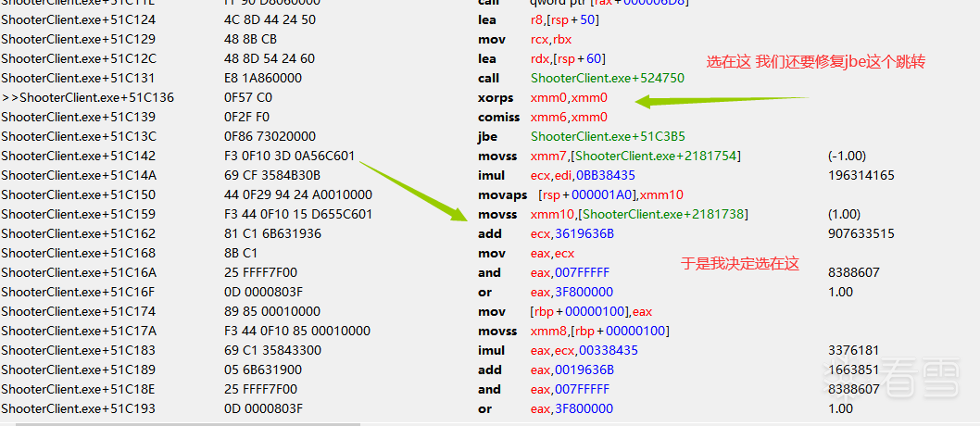Select address ShooterClient.exe+51C189
Image resolution: width=980 pixels, height=426 pixels.
[x=78, y=370]
